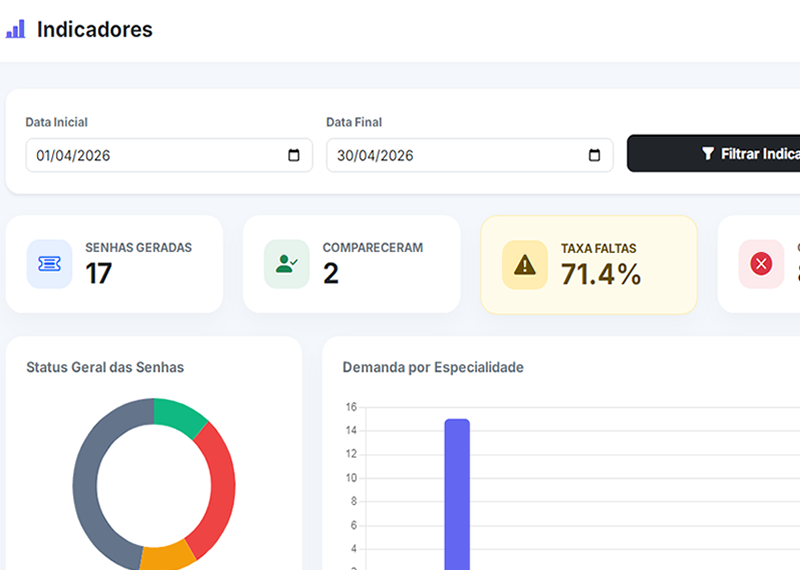Open the Data Final calendar picker icon
The width and height of the screenshot is (800, 570).
(594, 155)
